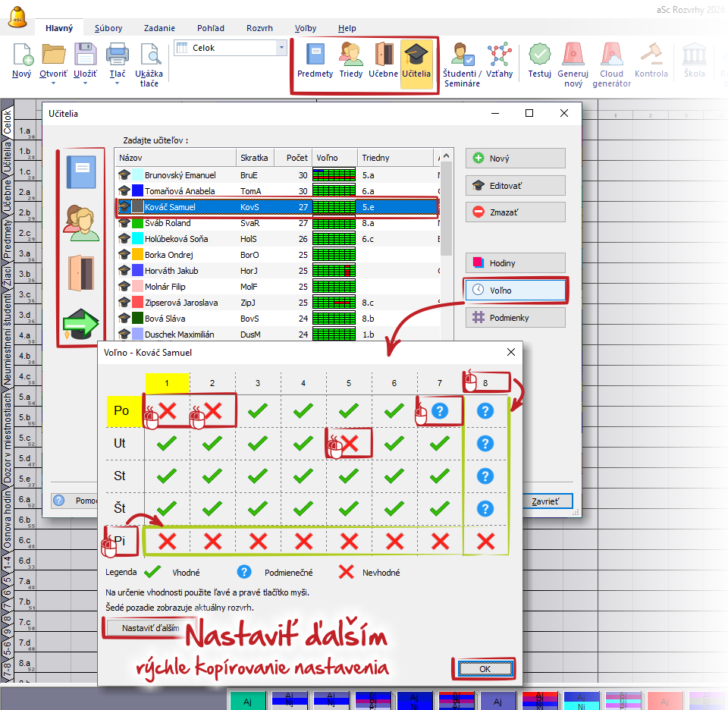Screen dimensions: 728x710
Task: Open the Učebne classrooms ribbon icon
Action: click(383, 61)
